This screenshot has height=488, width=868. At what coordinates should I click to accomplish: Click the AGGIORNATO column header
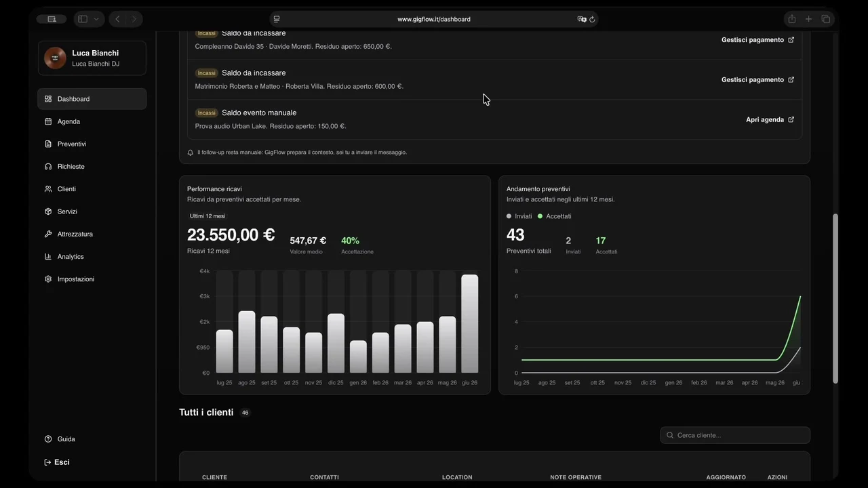coord(726,477)
